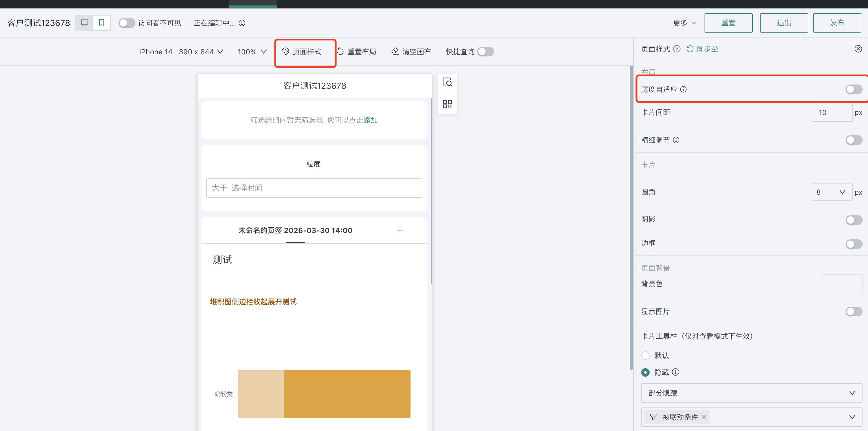Enable the 快捷查询 toggle
The width and height of the screenshot is (868, 431).
tap(485, 51)
